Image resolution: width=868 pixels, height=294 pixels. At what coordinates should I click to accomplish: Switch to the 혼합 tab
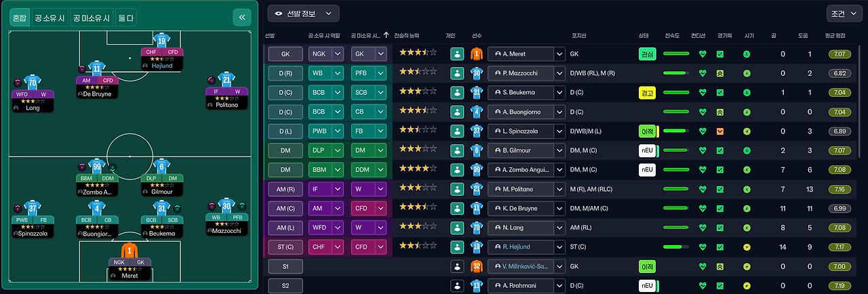[x=20, y=18]
